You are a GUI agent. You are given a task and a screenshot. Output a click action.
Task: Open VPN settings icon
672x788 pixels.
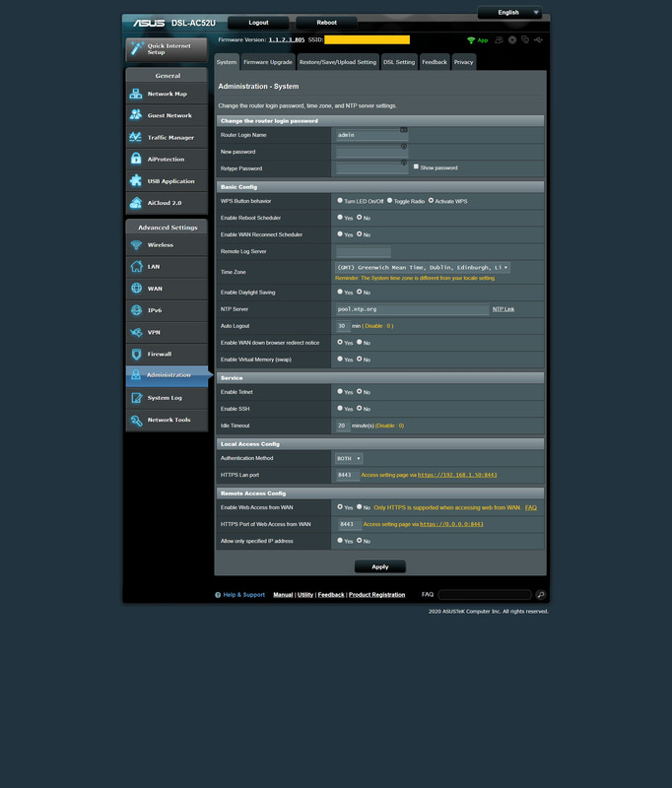(136, 332)
